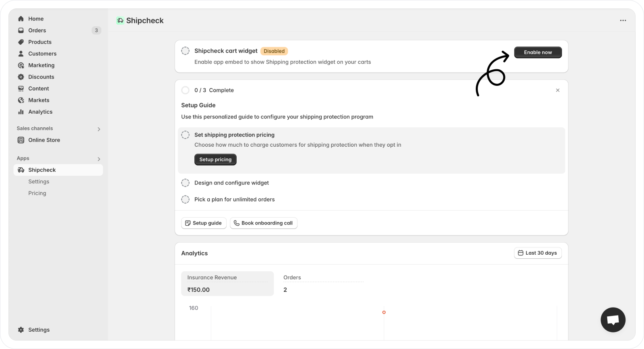
Task: Click the Products tag icon
Action: pyautogui.click(x=21, y=42)
